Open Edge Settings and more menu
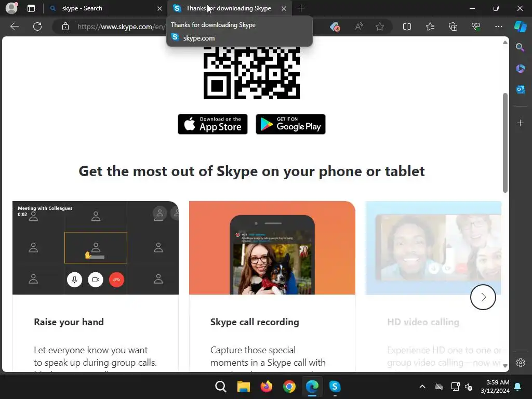The image size is (532, 399). [x=498, y=26]
